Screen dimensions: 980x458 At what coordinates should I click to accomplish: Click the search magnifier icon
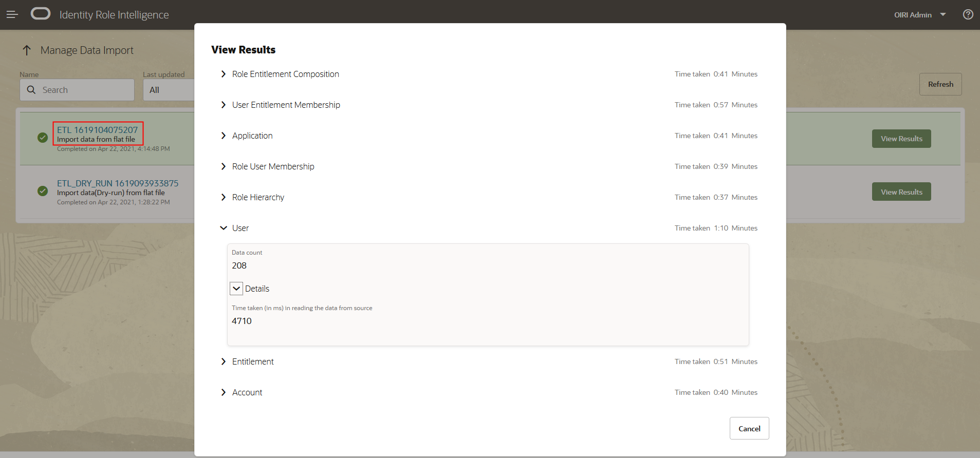pyautogui.click(x=31, y=90)
